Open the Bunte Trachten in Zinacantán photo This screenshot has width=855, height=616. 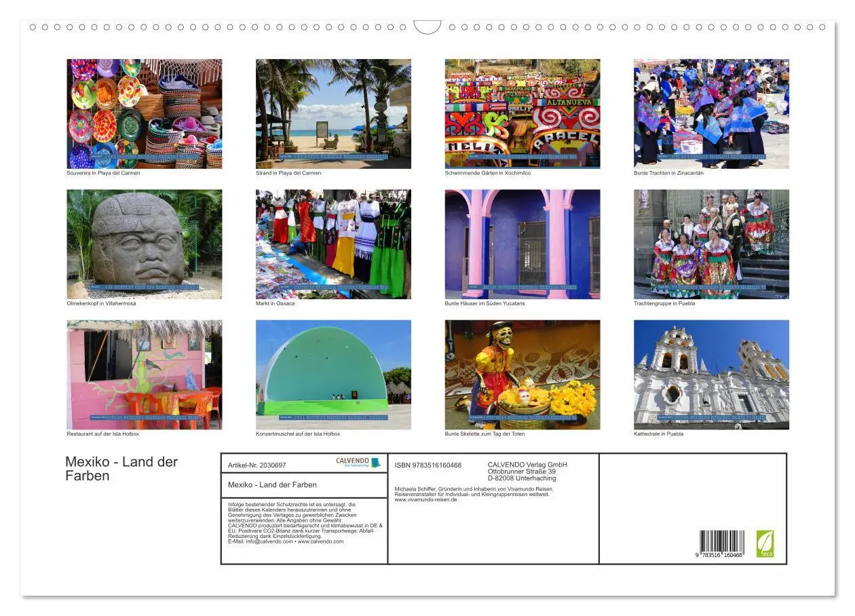[711, 113]
